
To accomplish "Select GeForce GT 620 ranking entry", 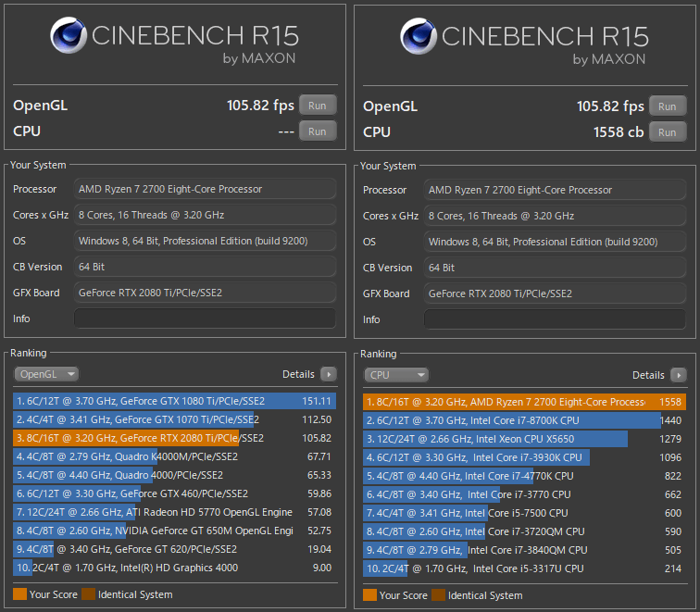I will pos(175,549).
